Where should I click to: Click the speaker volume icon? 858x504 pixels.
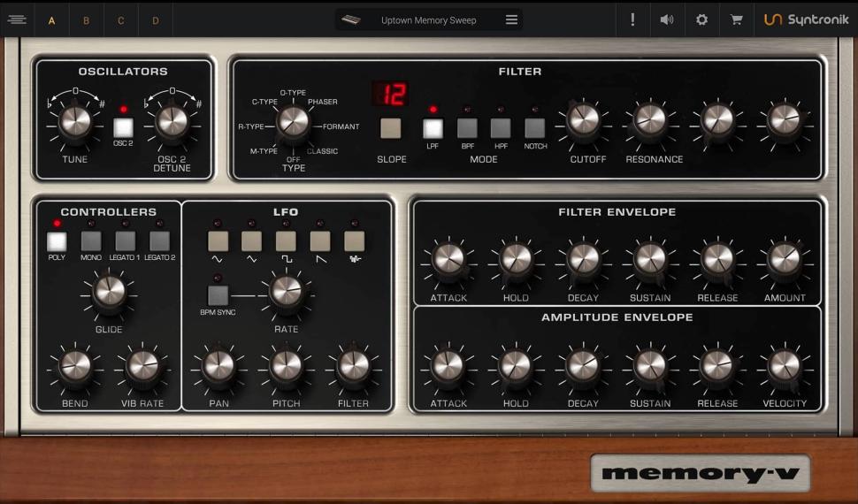666,19
